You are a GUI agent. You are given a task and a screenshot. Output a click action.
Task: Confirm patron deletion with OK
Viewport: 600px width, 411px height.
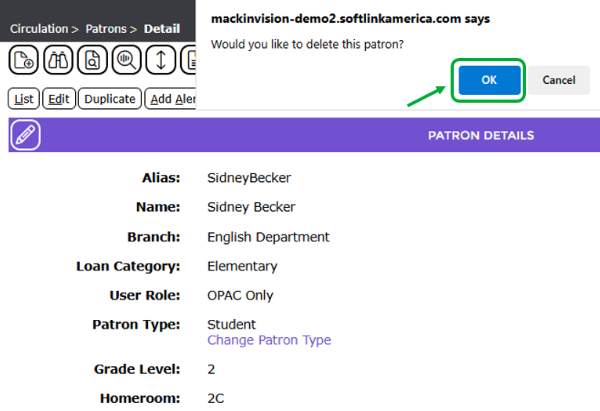[489, 80]
